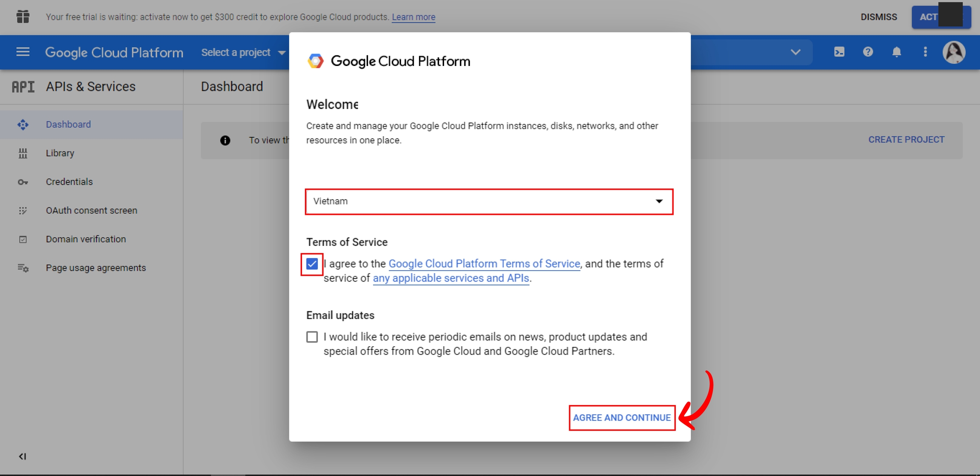This screenshot has height=476, width=980.
Task: Open the help question mark icon
Action: [x=868, y=52]
